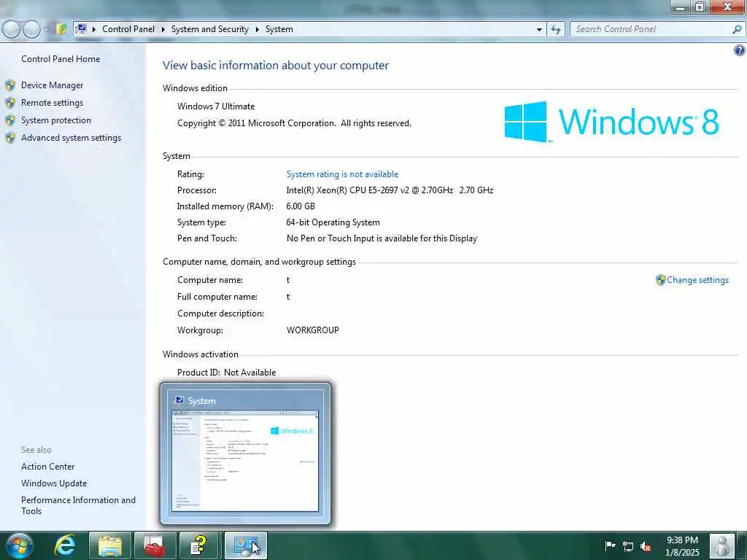Image resolution: width=747 pixels, height=560 pixels.
Task: Click the Remote settings shield icon
Action: click(10, 103)
